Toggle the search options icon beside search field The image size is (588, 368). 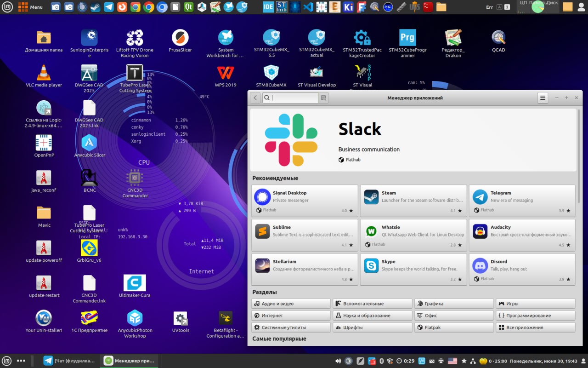(x=323, y=98)
